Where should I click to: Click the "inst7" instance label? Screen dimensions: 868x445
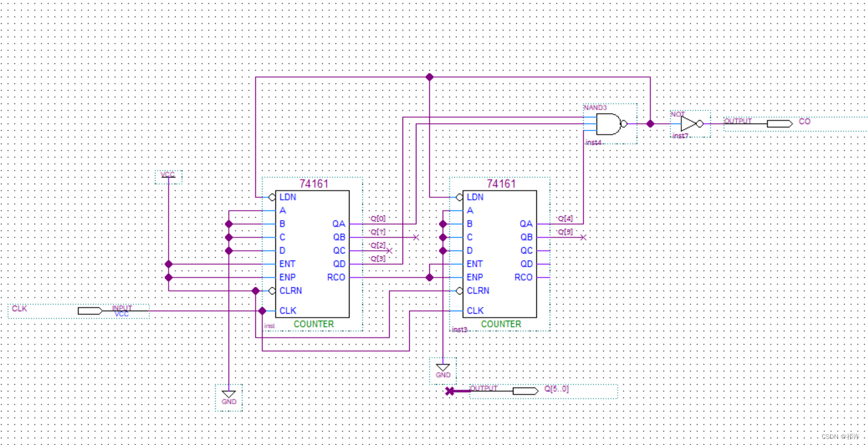click(x=681, y=135)
